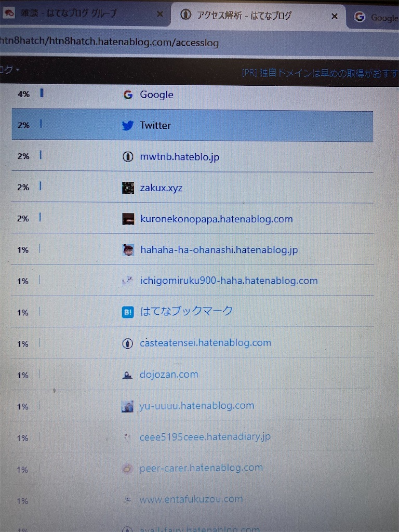Click the Hatena icon on the アクセス解析 tab
The height and width of the screenshot is (532, 399).
click(x=185, y=15)
